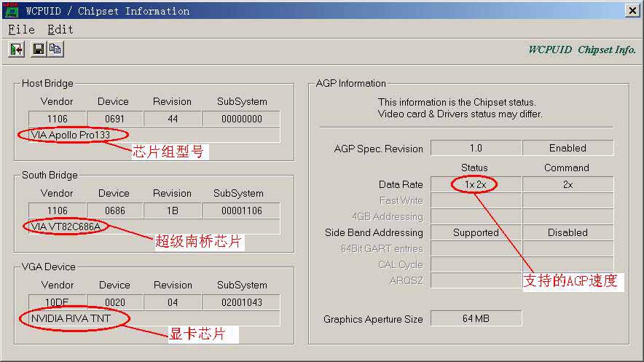
Task: Open the File menu
Action: (x=21, y=30)
